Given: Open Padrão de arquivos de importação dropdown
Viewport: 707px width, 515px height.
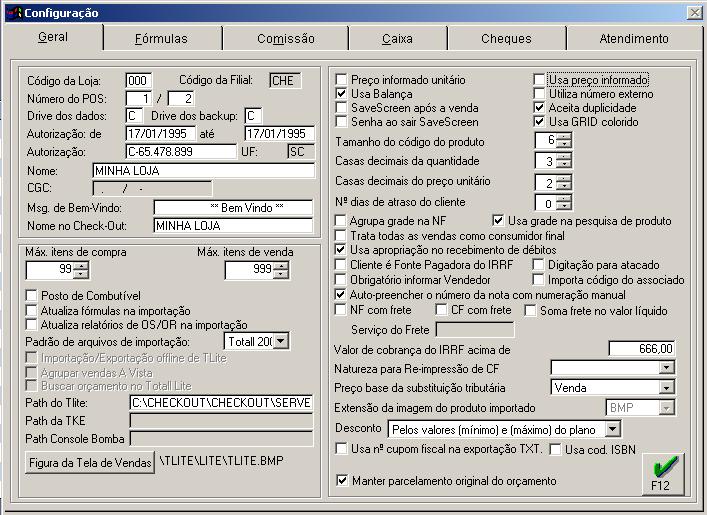Looking at the screenshot, I should [280, 341].
